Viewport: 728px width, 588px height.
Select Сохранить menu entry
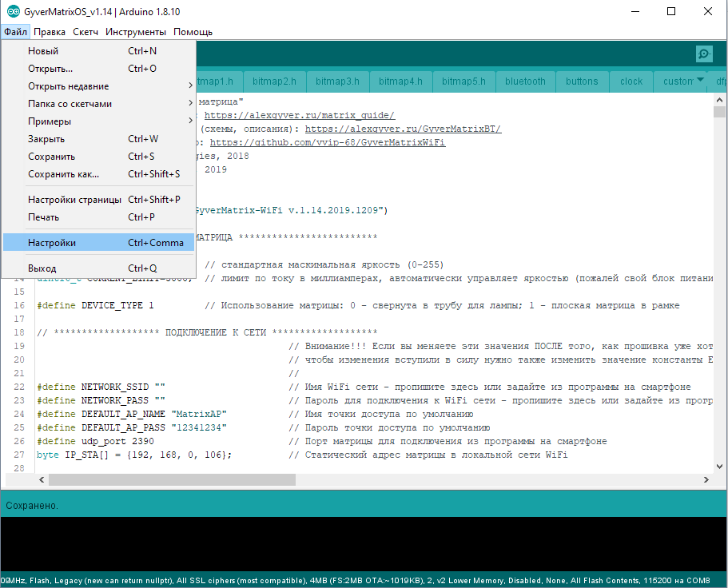(98, 157)
